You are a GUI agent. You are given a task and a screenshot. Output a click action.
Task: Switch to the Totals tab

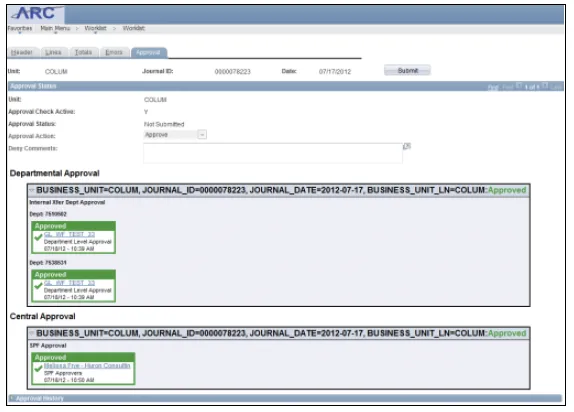point(83,52)
